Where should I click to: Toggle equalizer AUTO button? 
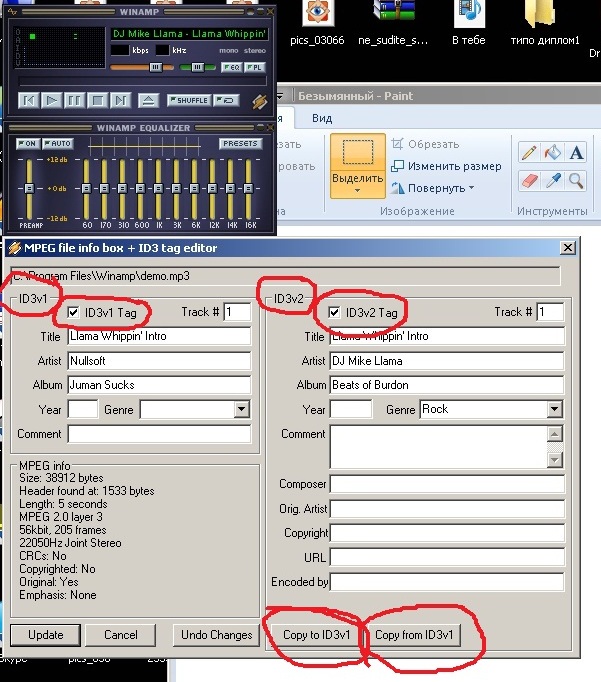pyautogui.click(x=58, y=144)
